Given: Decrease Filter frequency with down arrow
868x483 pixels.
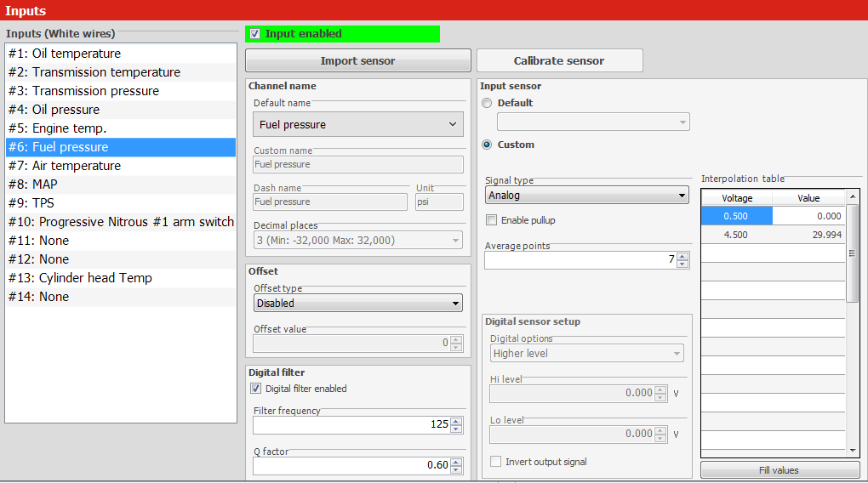Looking at the screenshot, I should pyautogui.click(x=457, y=429).
